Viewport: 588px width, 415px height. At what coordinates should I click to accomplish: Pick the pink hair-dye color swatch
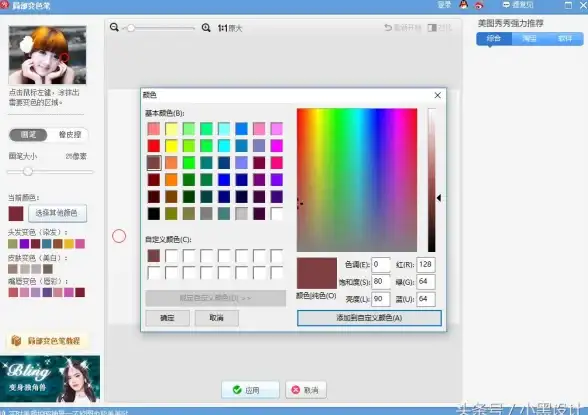80,244
